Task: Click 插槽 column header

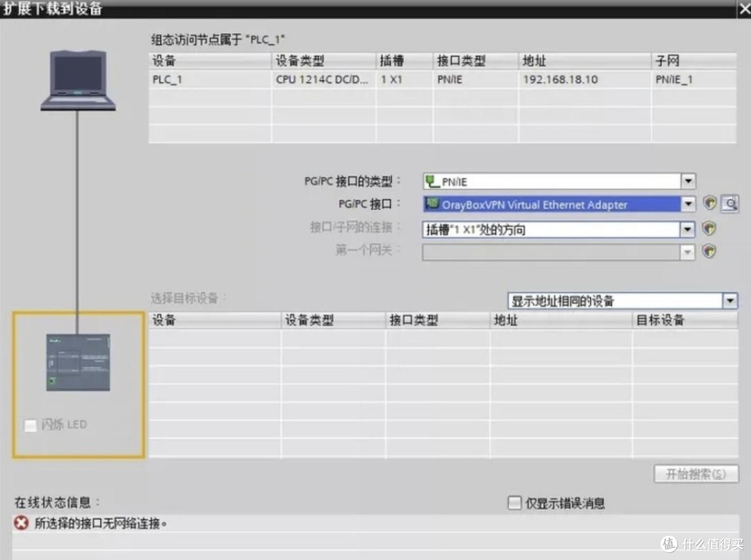Action: (405, 61)
